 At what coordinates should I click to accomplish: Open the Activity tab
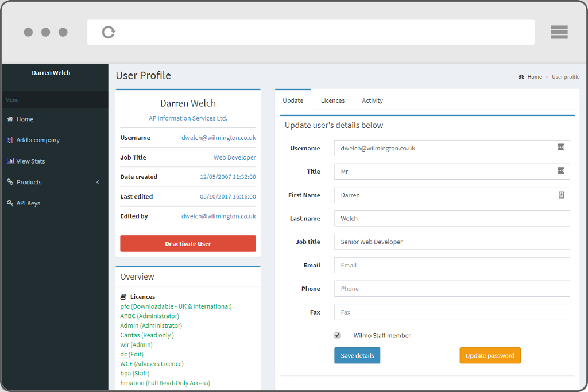coord(372,100)
